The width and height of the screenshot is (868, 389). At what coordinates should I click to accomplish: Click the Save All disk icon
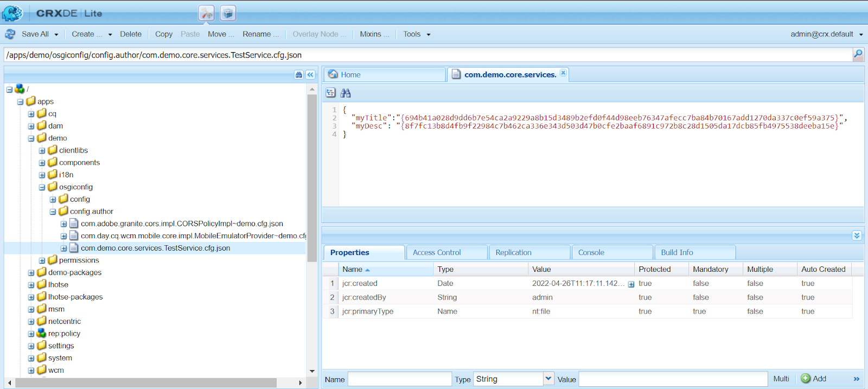[10, 34]
